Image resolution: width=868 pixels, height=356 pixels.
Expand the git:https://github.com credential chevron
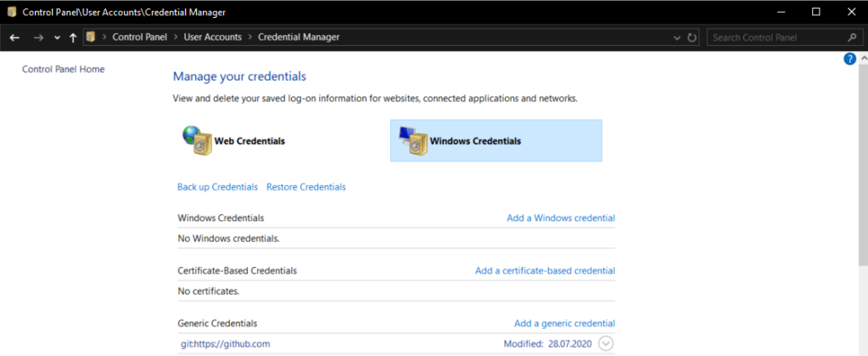pyautogui.click(x=605, y=343)
